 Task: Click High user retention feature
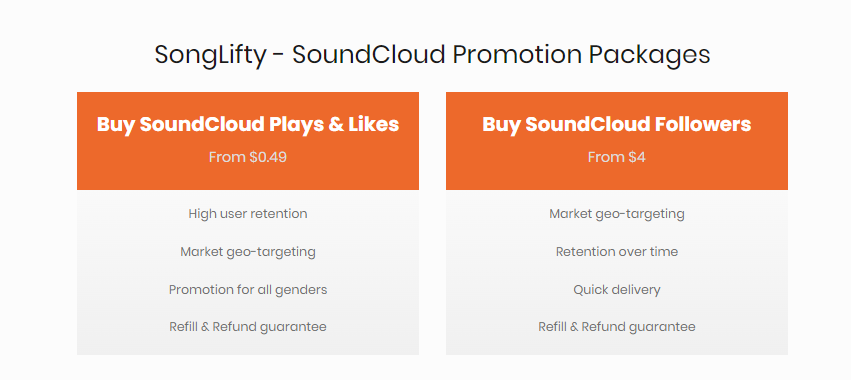coord(248,214)
